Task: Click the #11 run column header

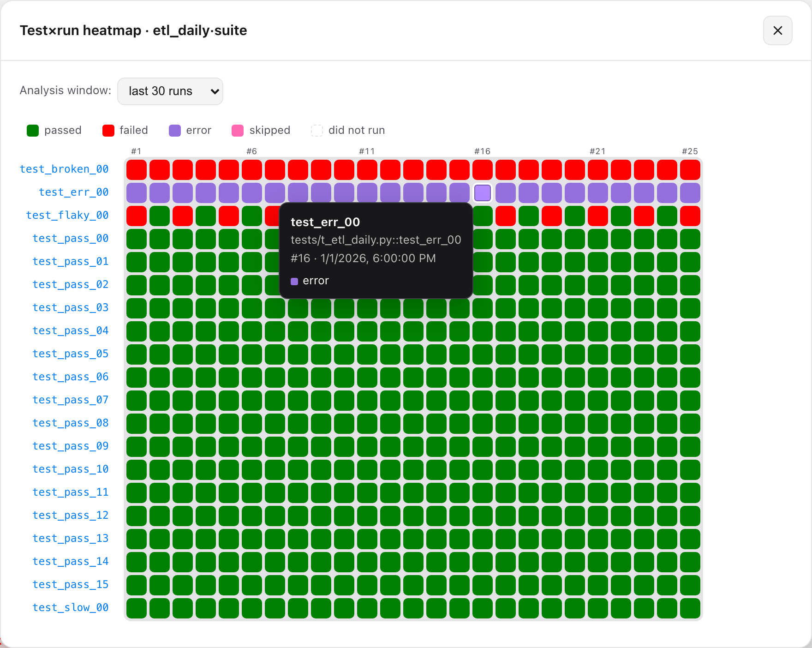Action: point(367,151)
